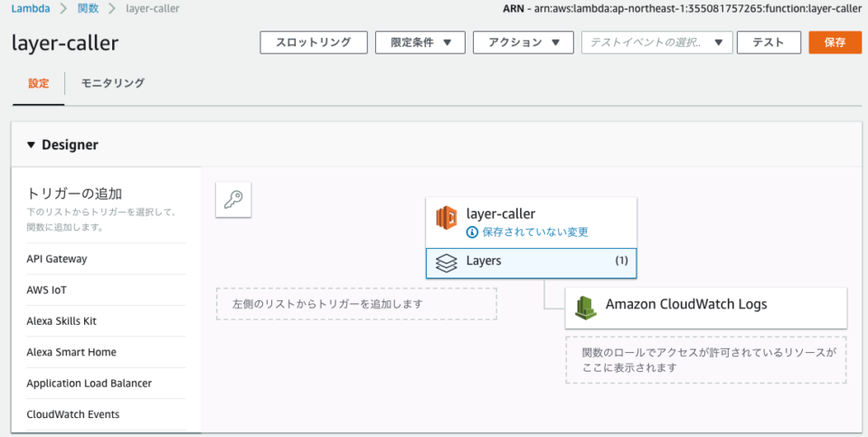Click the info icon beside 保存されていない変更
Screen dimensions: 868x437
point(472,232)
